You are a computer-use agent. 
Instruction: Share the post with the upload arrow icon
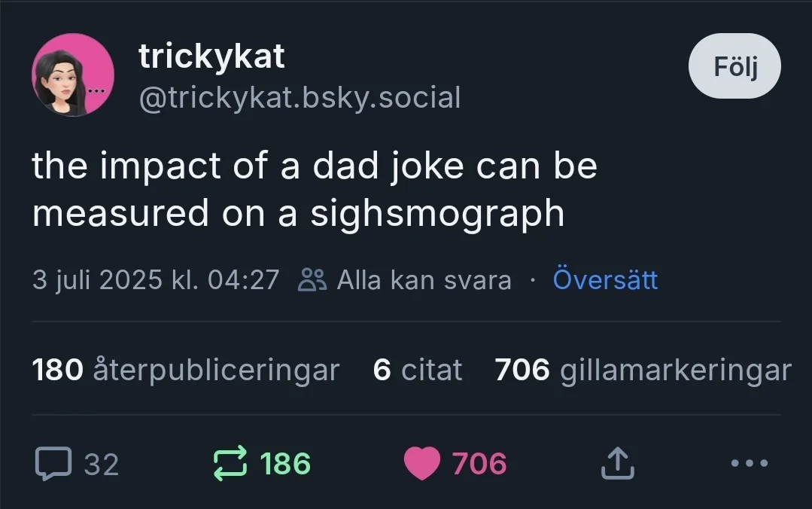click(x=618, y=464)
